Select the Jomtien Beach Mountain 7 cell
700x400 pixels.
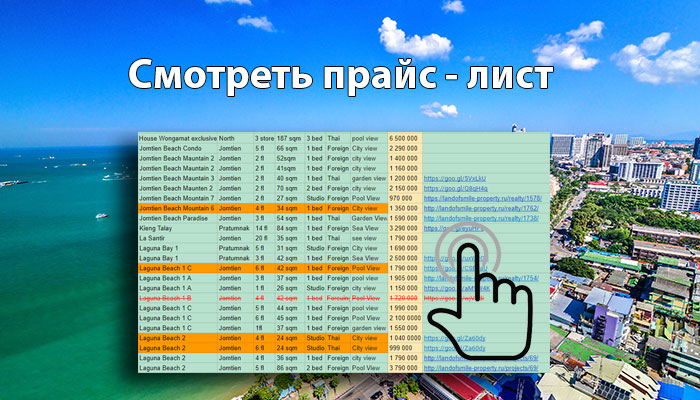pyautogui.click(x=176, y=198)
